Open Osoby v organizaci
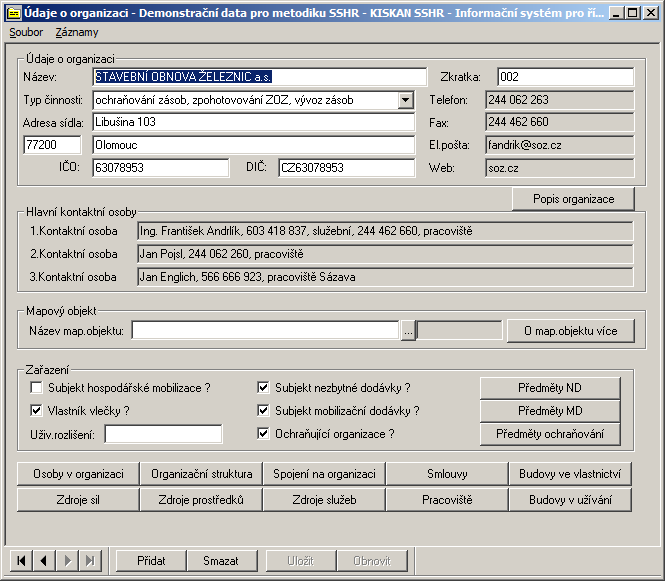The height and width of the screenshot is (581, 665). tap(78, 474)
